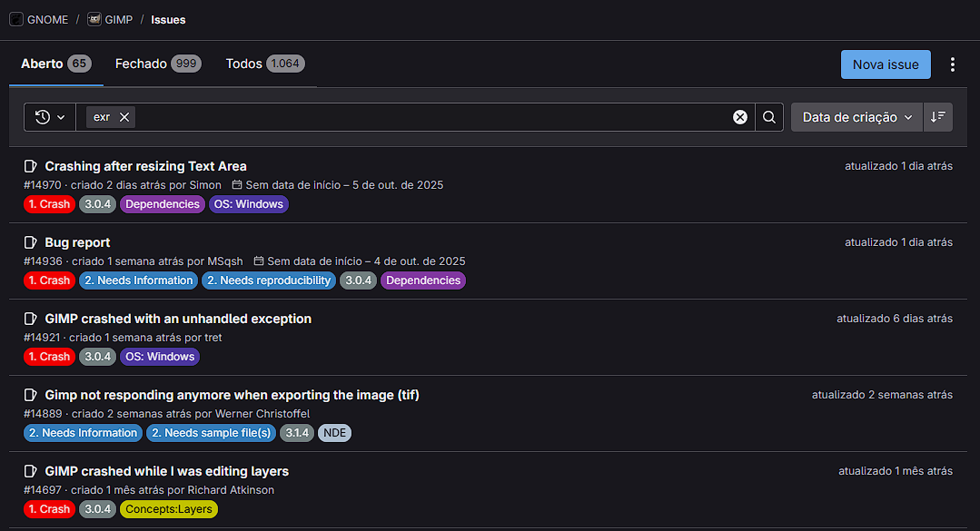Click the 'Nova issue' button
This screenshot has height=531, width=980.
click(x=885, y=64)
